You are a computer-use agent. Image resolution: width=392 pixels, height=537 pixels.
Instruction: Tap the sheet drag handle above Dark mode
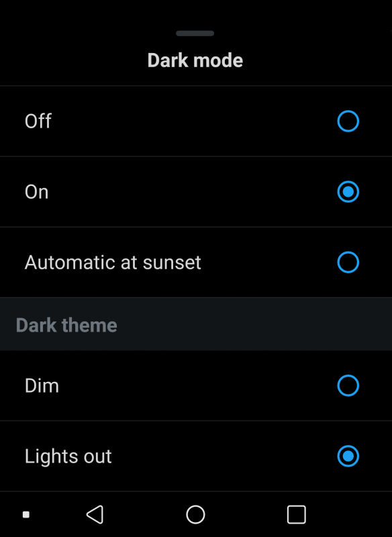[195, 33]
